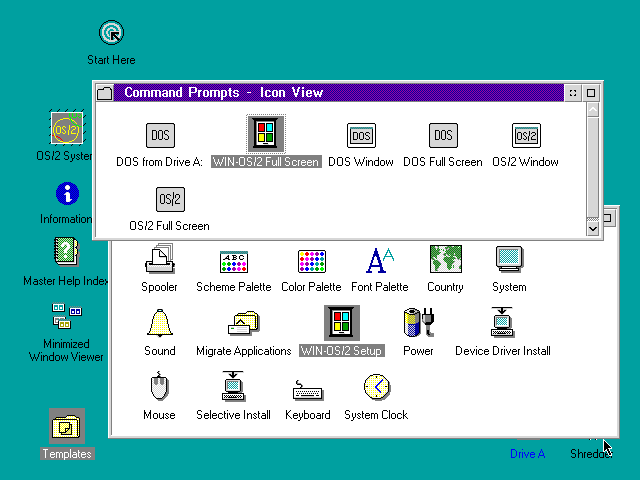Viewport: 640px width, 480px height.
Task: Select the OS/2 Full Screen icon
Action: 170,199
